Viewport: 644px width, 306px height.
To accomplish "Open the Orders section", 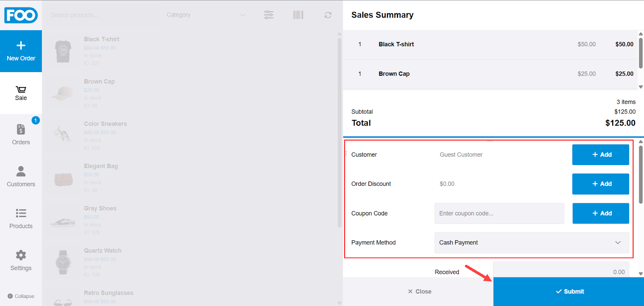I will coord(21,134).
